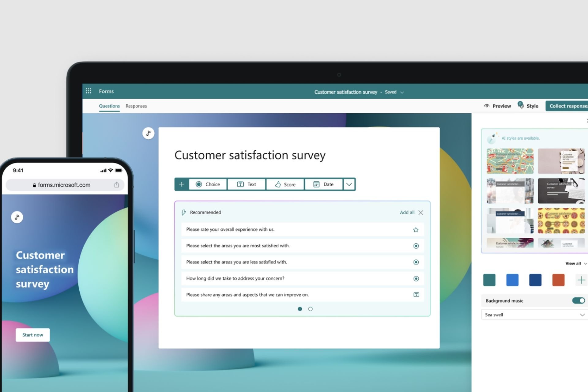Pick the orange color swatch
The width and height of the screenshot is (588, 392).
558,280
